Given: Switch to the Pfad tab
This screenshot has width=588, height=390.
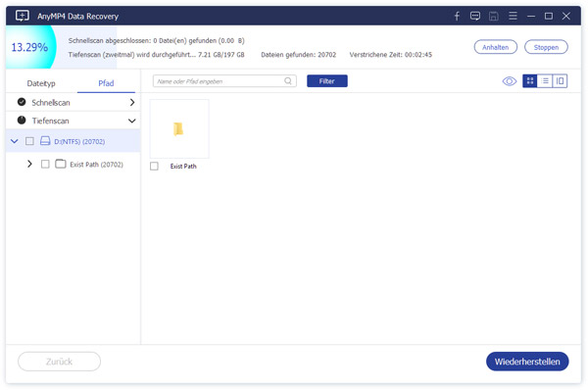Looking at the screenshot, I should 106,83.
